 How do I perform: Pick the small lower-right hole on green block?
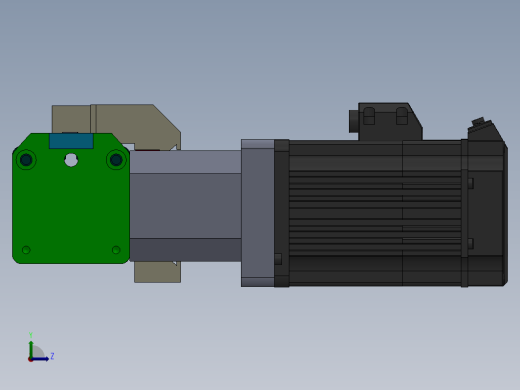pyautogui.click(x=116, y=250)
